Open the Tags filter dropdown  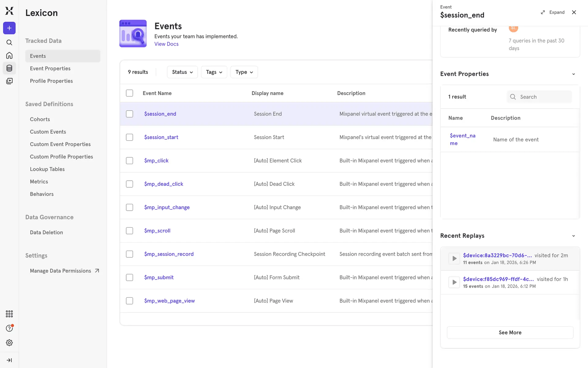pos(214,72)
